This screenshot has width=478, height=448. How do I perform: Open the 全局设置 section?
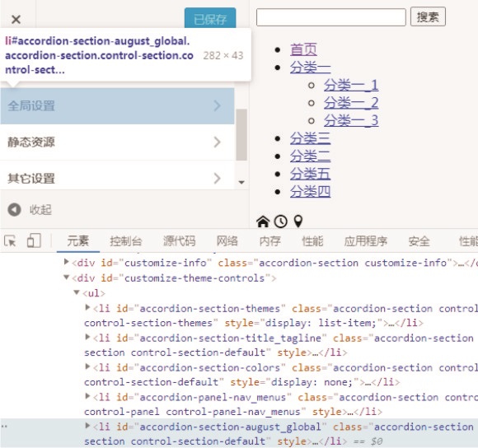[x=117, y=106]
